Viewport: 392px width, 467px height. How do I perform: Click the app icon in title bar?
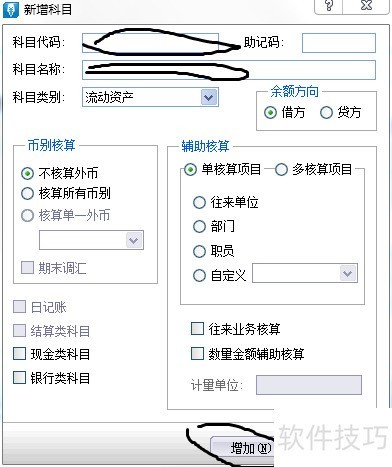pyautogui.click(x=11, y=9)
